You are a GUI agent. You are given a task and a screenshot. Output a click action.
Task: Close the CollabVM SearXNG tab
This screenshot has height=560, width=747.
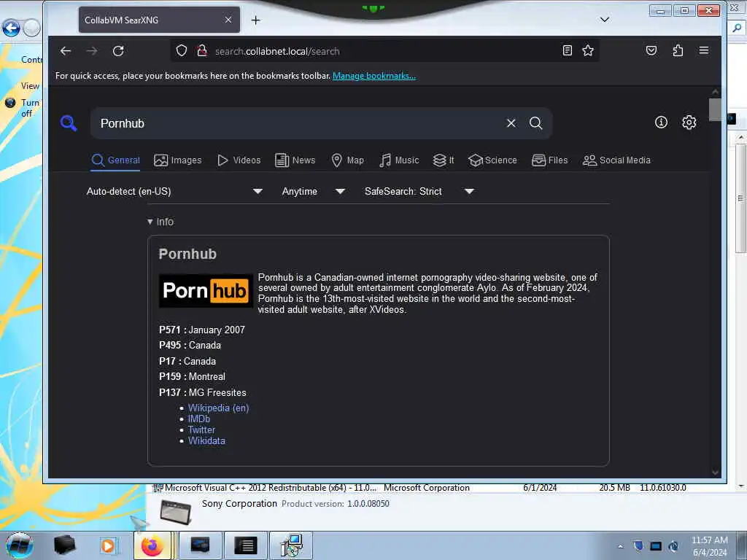coord(228,20)
